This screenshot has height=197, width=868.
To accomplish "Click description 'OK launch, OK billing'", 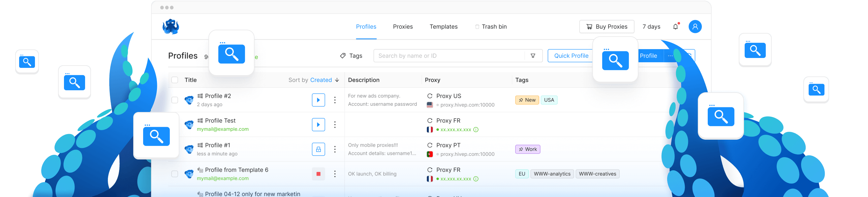I will (372, 174).
